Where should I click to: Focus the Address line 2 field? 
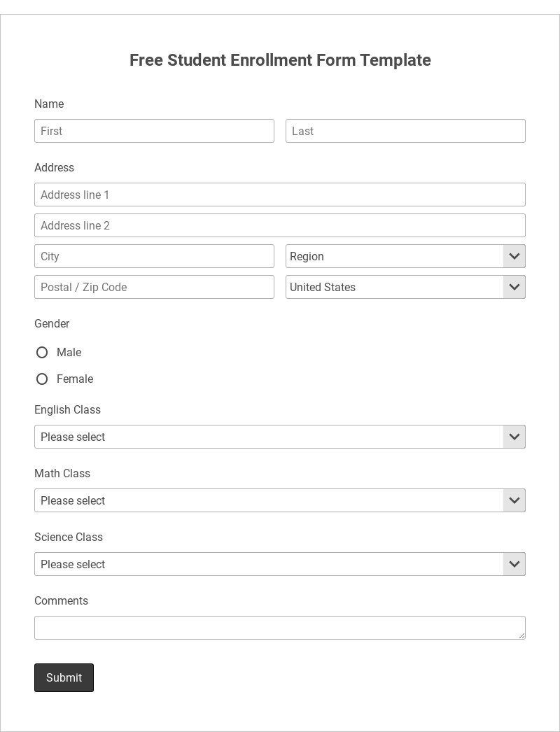tap(280, 225)
